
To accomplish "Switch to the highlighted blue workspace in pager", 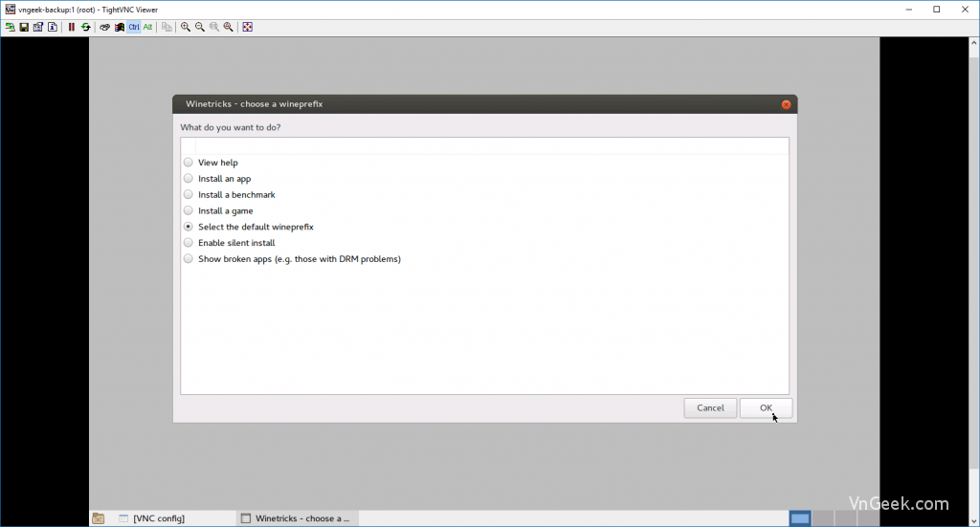I will click(x=800, y=518).
